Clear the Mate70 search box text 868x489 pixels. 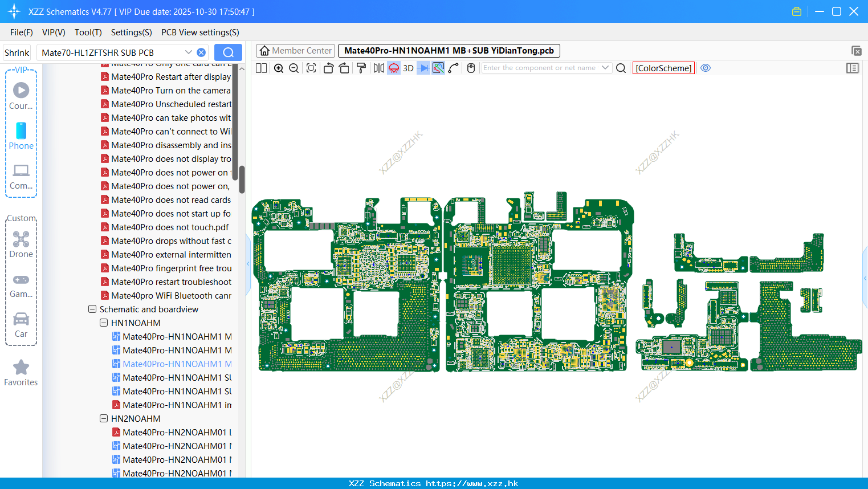[201, 52]
